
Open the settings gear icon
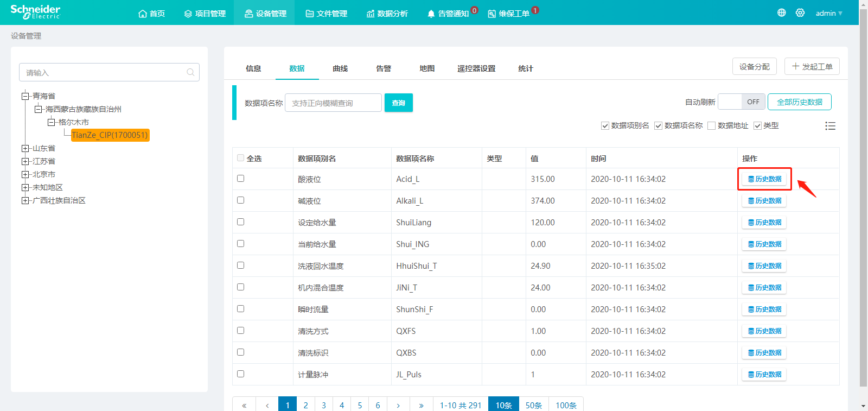[x=800, y=12]
